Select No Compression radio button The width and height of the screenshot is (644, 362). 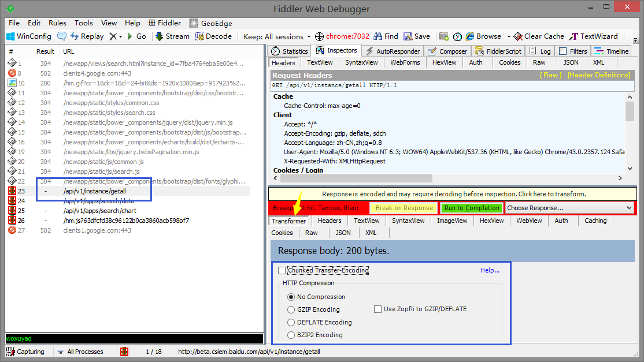(x=291, y=297)
